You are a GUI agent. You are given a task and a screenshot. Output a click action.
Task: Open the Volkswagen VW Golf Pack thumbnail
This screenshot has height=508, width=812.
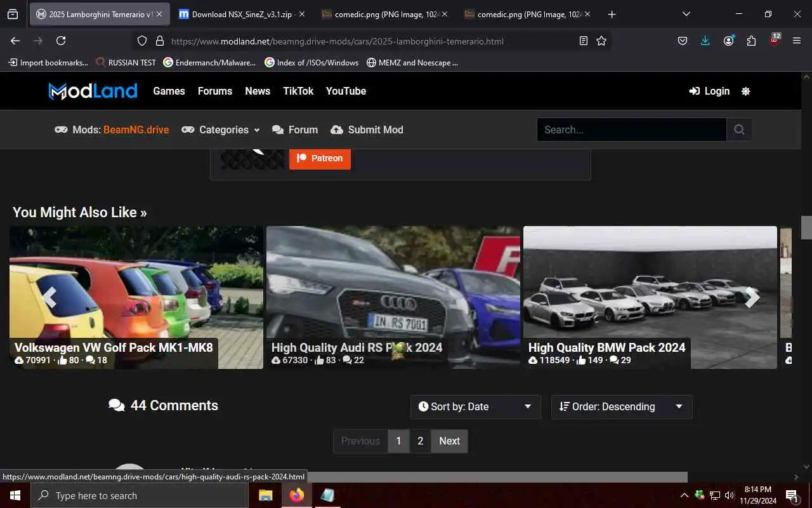tap(136, 297)
